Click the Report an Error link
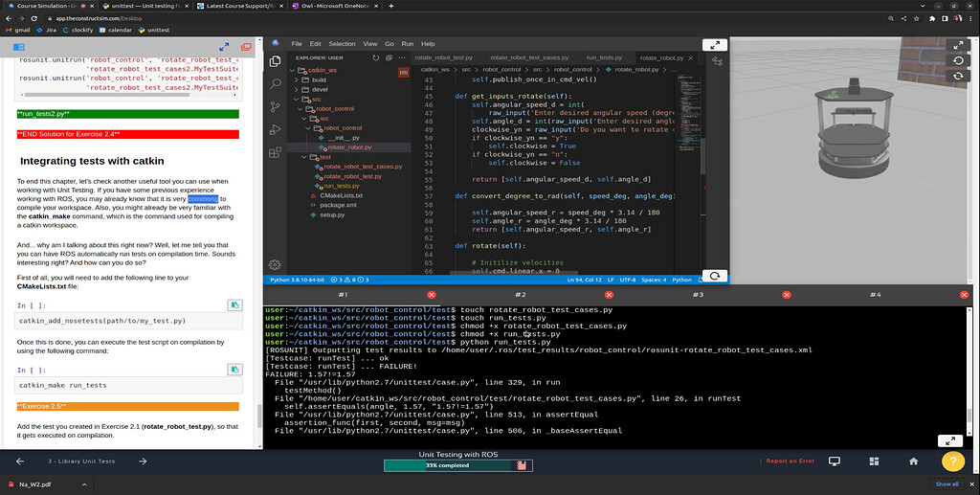 point(787,461)
